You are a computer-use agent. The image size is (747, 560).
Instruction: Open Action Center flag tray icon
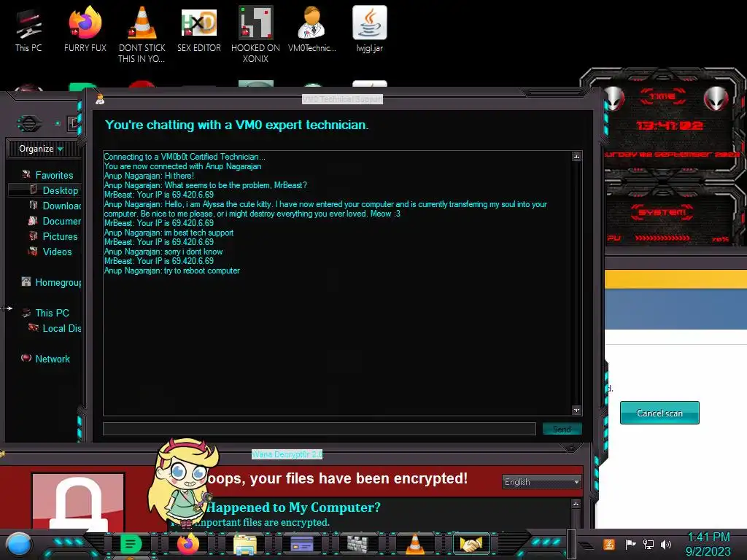pyautogui.click(x=630, y=544)
